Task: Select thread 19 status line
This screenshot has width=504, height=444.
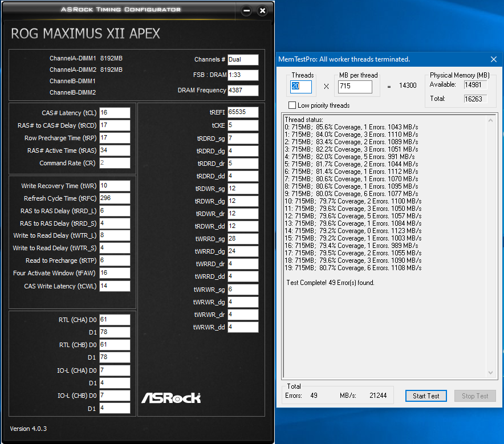Action: pos(353,268)
